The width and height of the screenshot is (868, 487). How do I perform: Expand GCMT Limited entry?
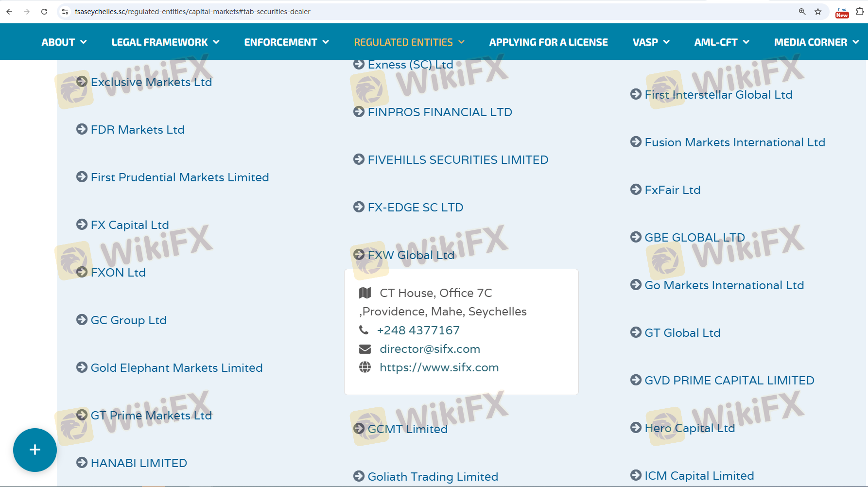(400, 429)
